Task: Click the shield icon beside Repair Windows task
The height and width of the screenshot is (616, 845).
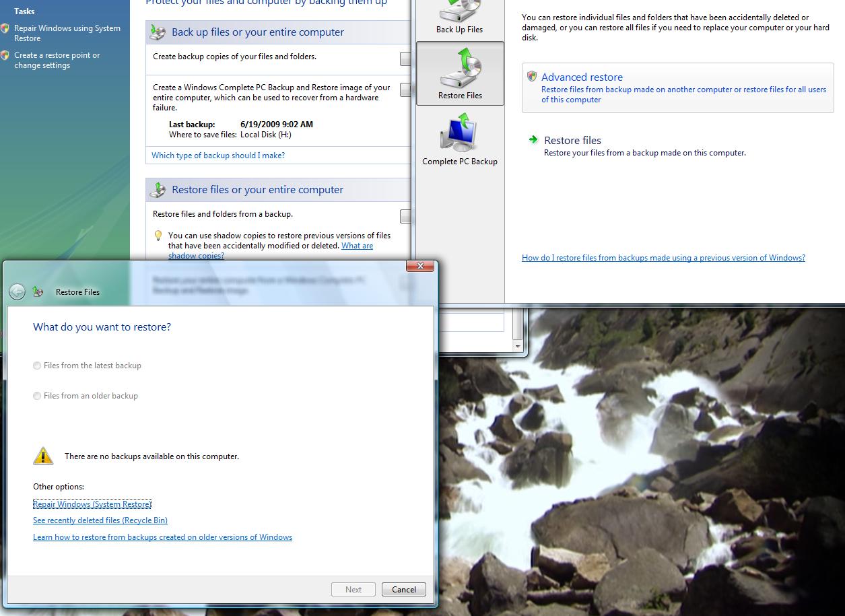Action: [5, 29]
